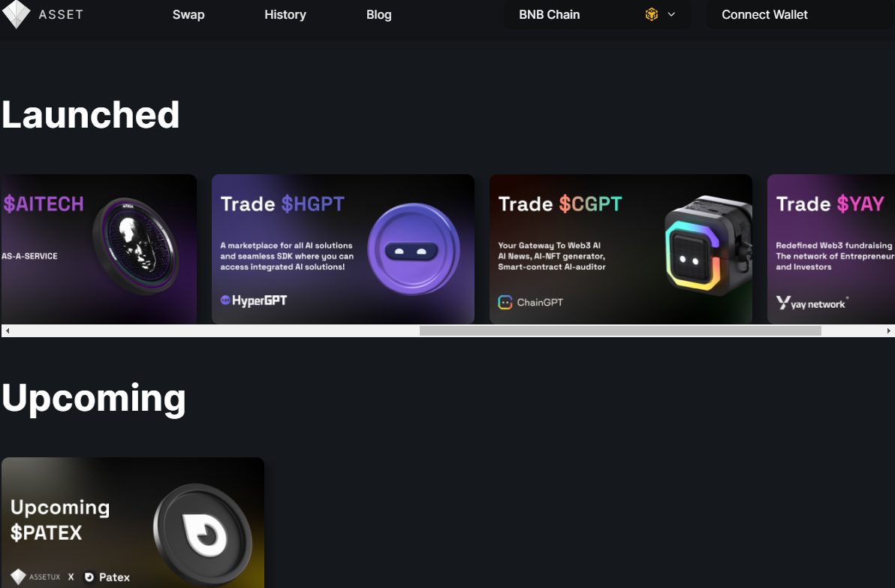Open the Upcoming $PATEX card

tap(133, 523)
